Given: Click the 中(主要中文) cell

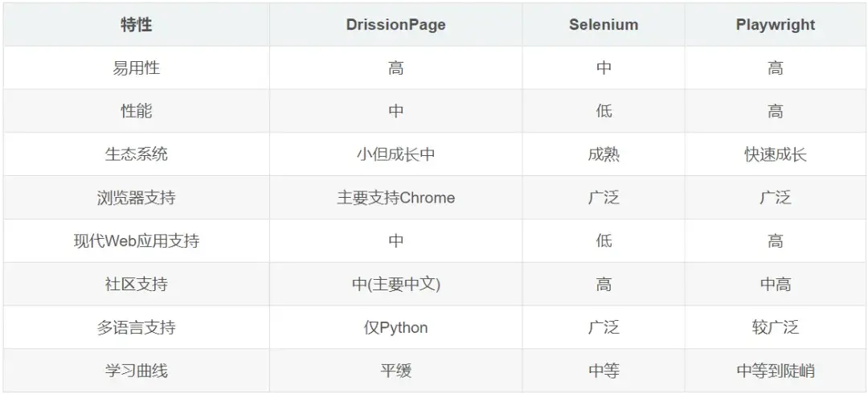Looking at the screenshot, I should [x=395, y=284].
